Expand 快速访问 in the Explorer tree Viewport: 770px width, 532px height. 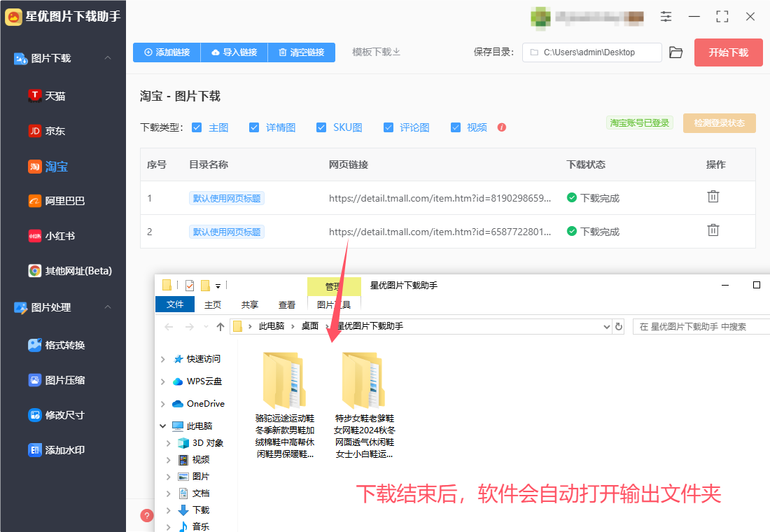[163, 359]
